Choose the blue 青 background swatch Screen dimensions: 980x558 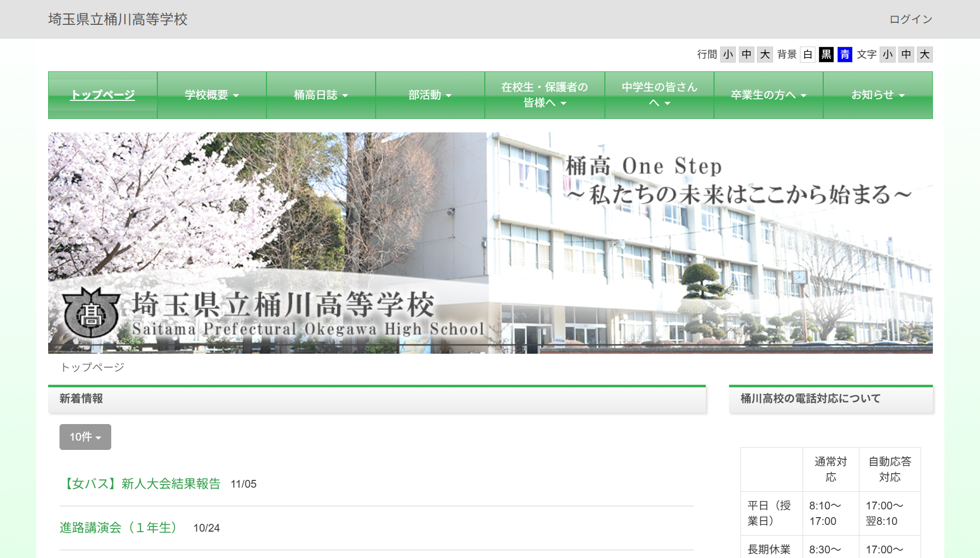tap(845, 54)
